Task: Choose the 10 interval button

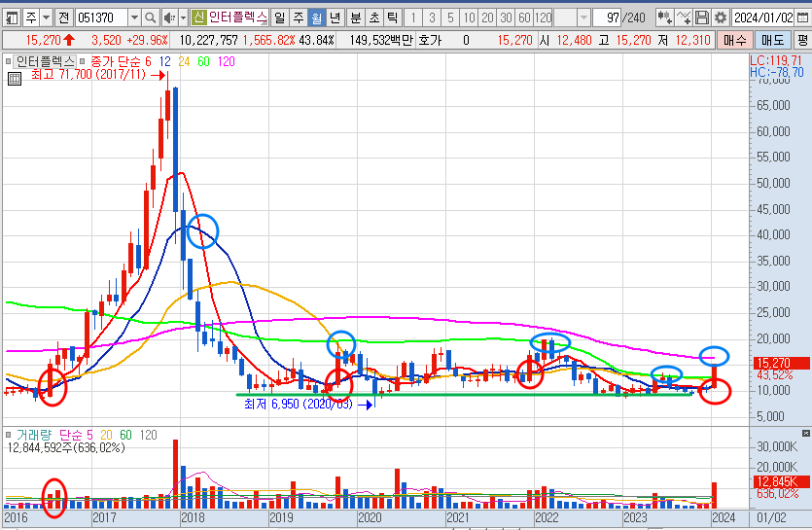Action: coord(469,18)
